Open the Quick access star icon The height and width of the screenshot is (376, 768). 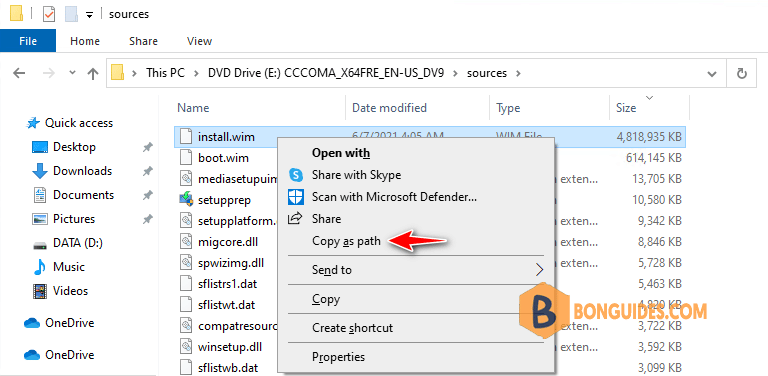click(x=32, y=123)
